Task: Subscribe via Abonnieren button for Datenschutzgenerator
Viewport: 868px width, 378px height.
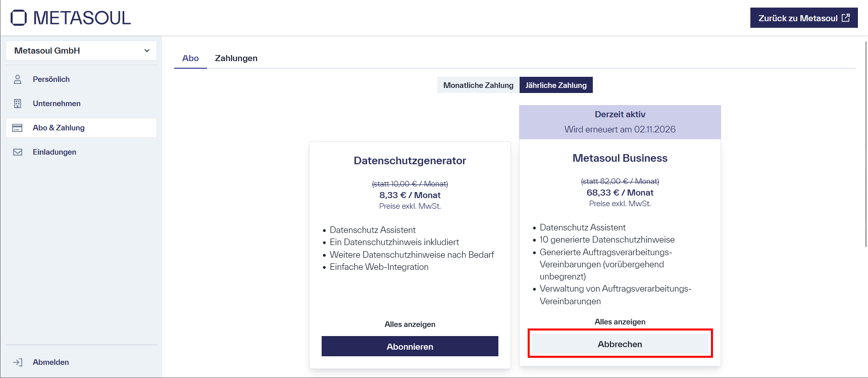Action: coord(410,346)
